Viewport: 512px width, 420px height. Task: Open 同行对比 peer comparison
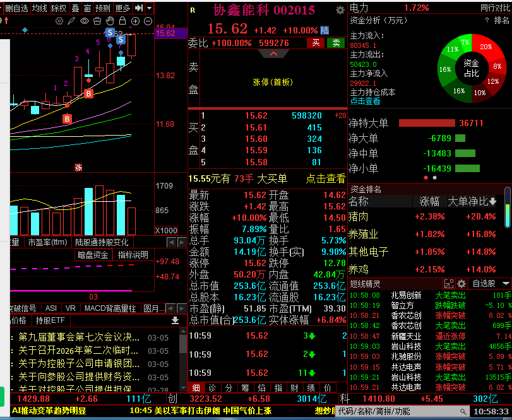(495, 8)
